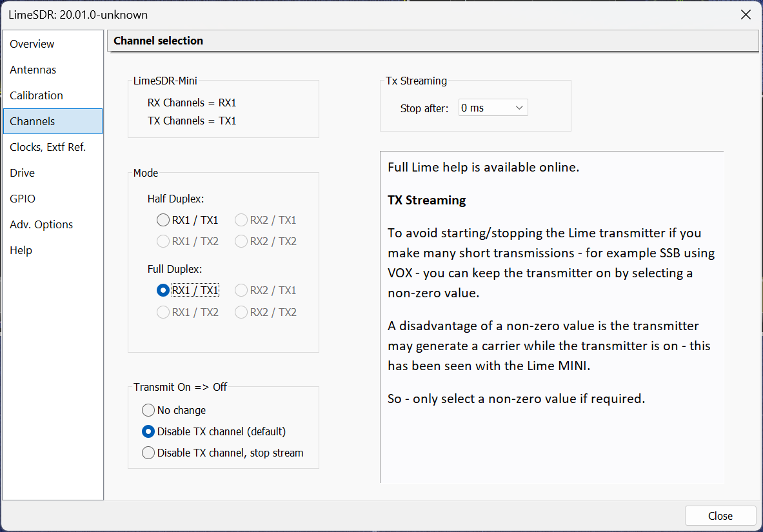The height and width of the screenshot is (532, 763).
Task: Open the Help section in sidebar
Action: click(21, 250)
